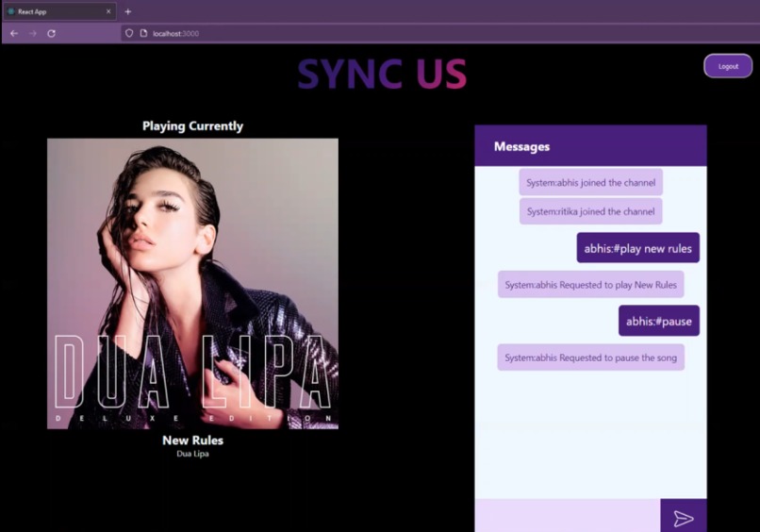Click the Dua Lipa album cover
Screen dimensions: 760x532
192,284
